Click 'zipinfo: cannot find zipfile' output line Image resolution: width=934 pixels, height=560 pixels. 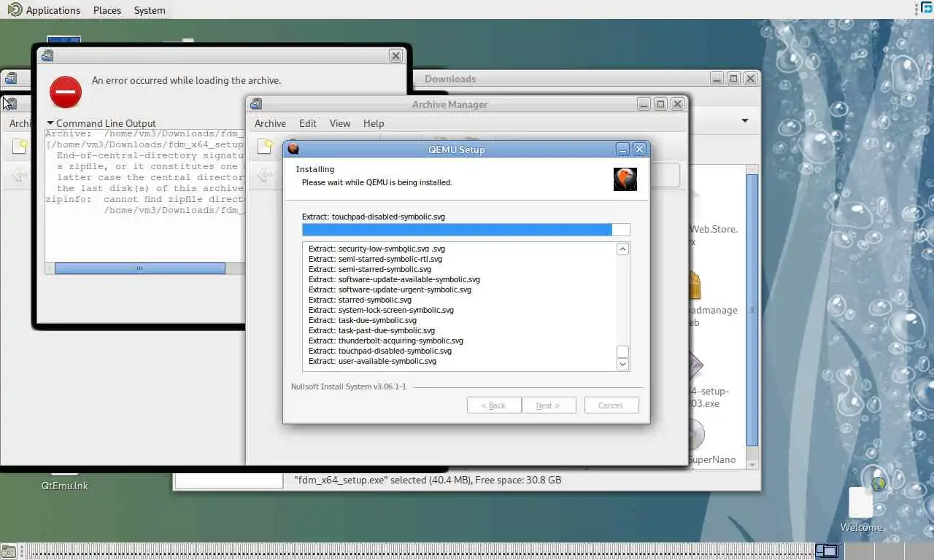144,199
